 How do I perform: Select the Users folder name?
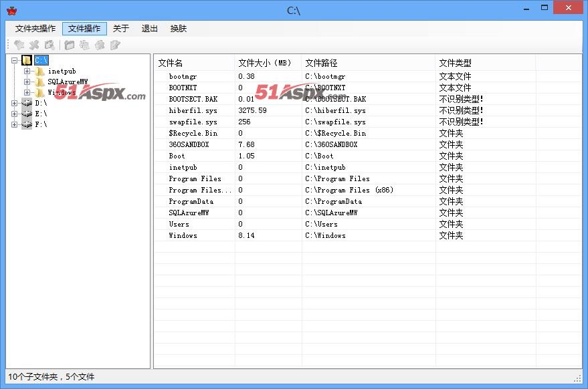tap(179, 224)
